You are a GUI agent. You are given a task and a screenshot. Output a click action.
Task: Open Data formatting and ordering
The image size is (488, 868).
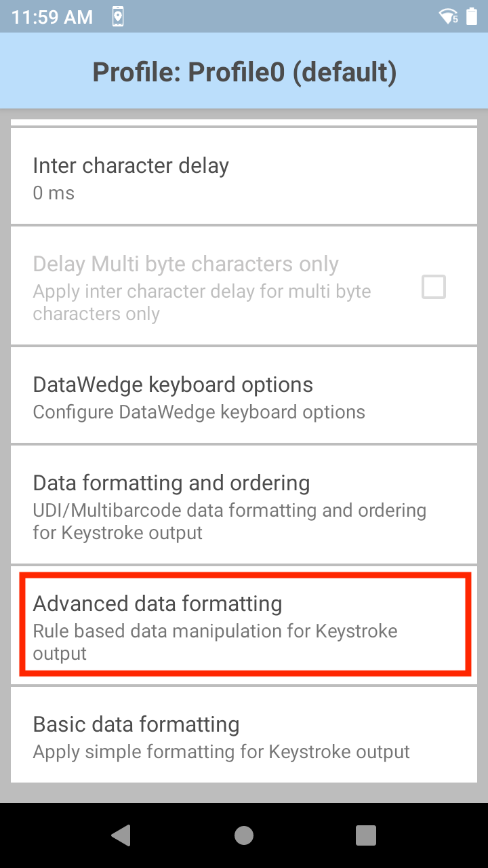244,505
